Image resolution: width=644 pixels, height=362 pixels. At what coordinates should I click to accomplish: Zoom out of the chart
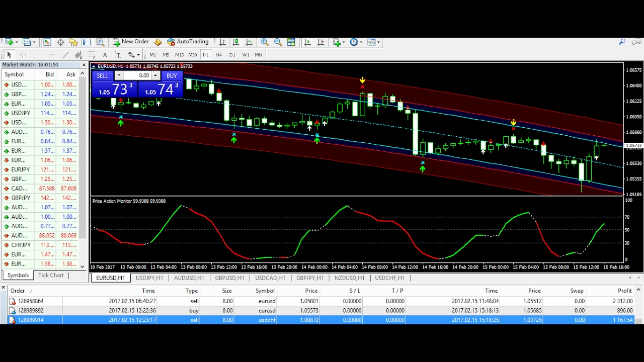[x=277, y=42]
